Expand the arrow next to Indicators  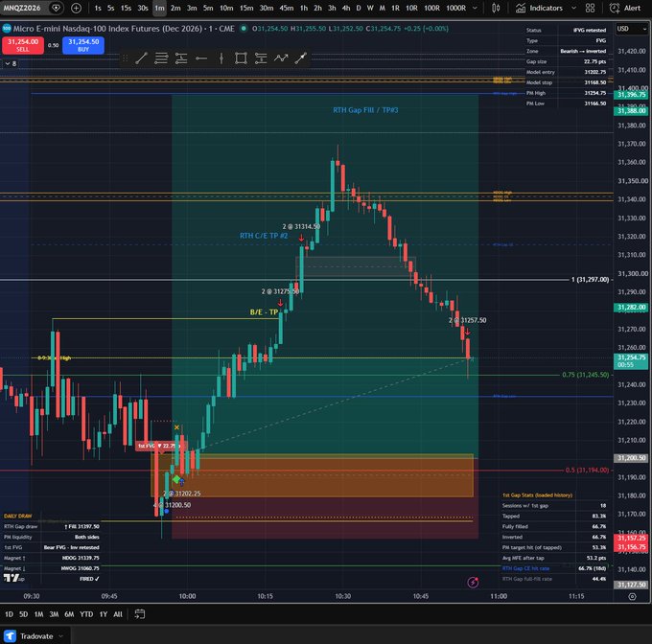coord(573,8)
